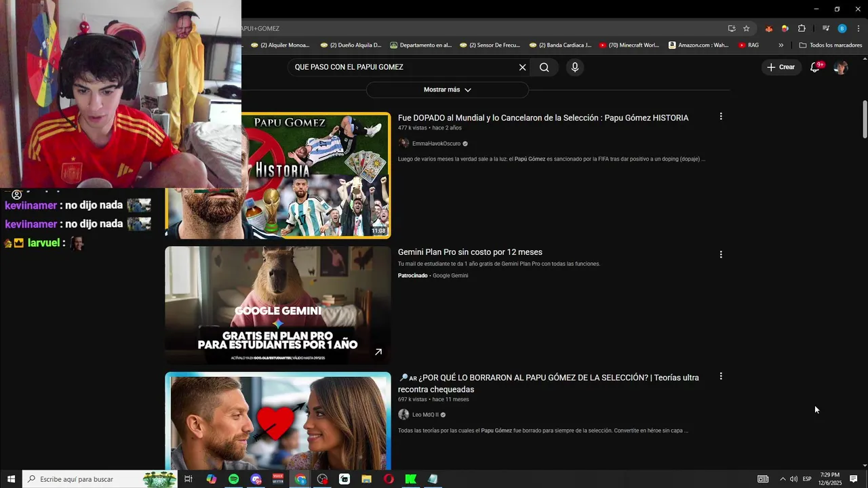
Task: Open YouTube account avatar menu
Action: [x=841, y=67]
